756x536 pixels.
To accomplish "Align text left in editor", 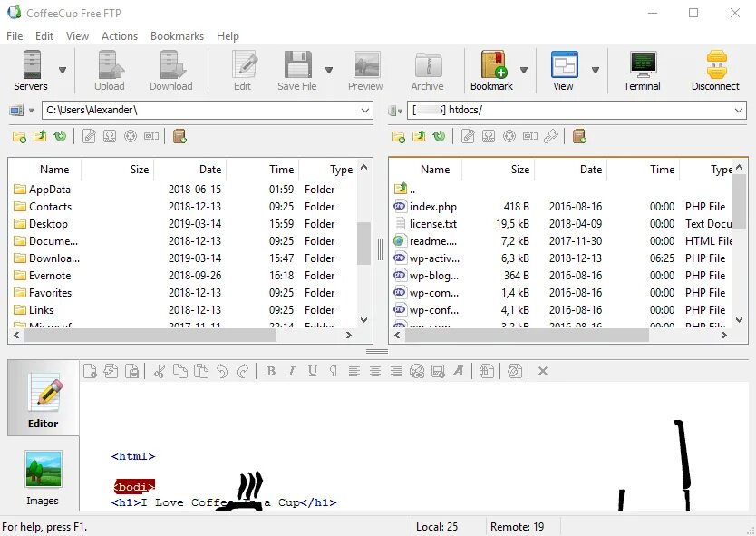I will 354,371.
